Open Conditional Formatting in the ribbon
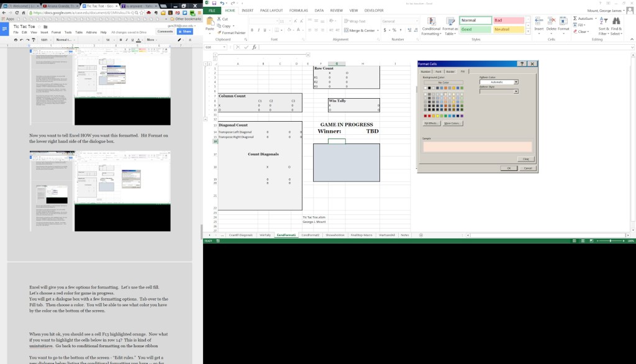The width and height of the screenshot is (636, 364). pos(431,22)
